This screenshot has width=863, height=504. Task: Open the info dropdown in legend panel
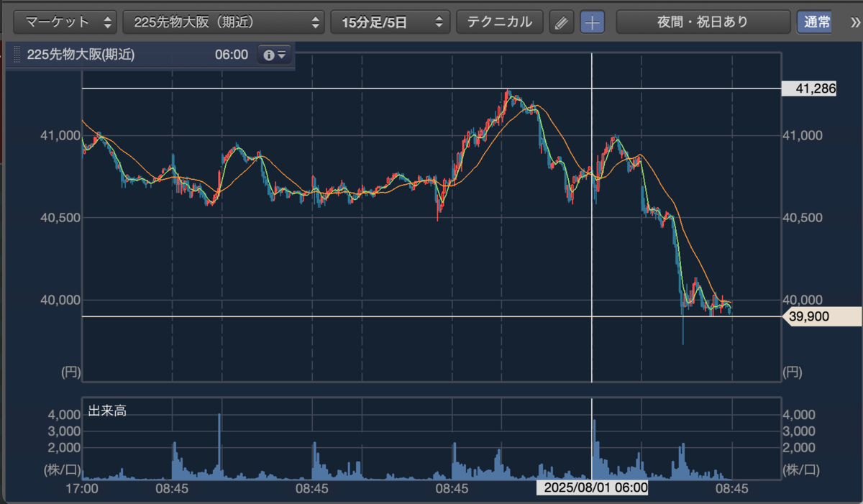pos(275,55)
